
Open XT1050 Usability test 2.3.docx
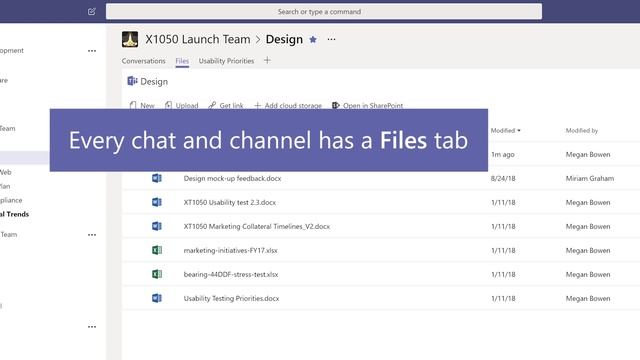(x=230, y=202)
